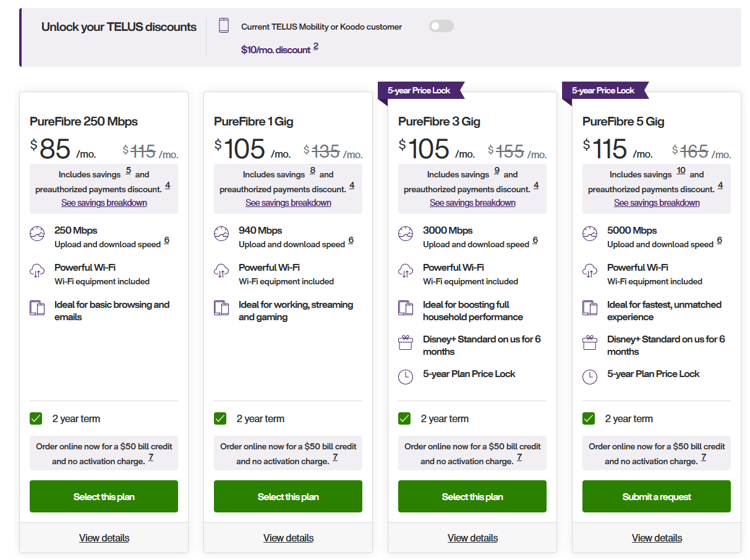Toggle 2 year term checkbox for PureFibre 3 Gig

coord(404,418)
